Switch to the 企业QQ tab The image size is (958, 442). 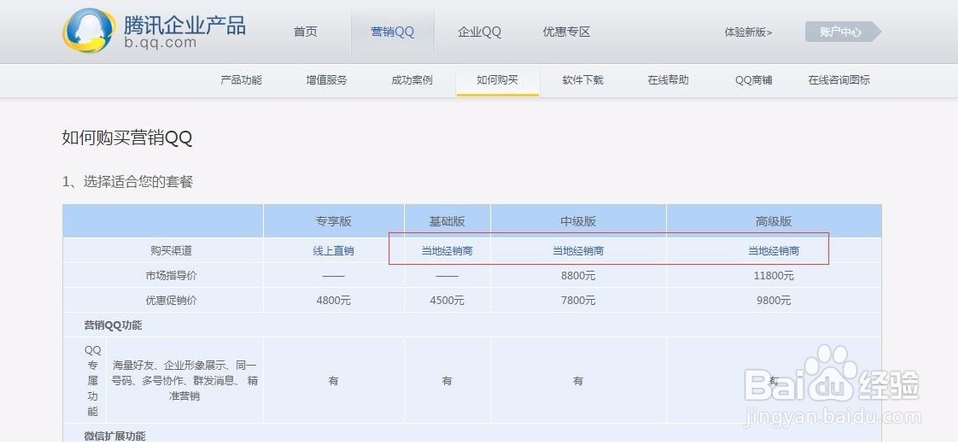click(x=480, y=32)
